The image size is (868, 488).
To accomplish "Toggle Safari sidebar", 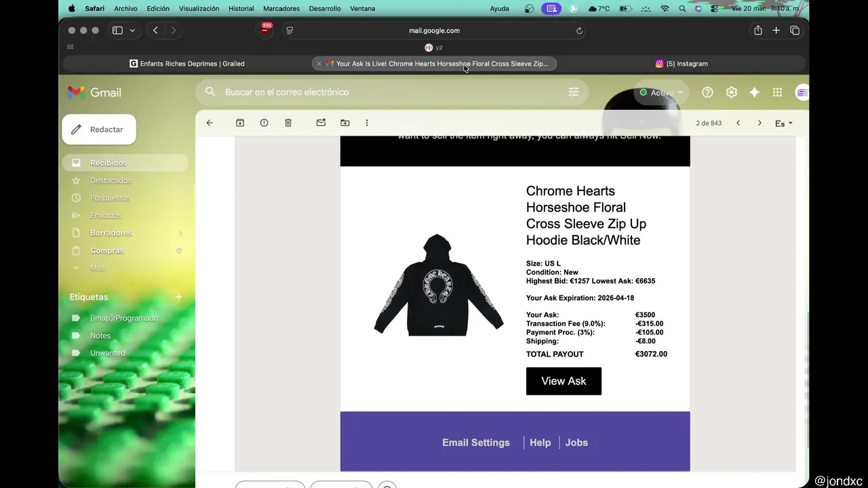I will click(x=117, y=30).
